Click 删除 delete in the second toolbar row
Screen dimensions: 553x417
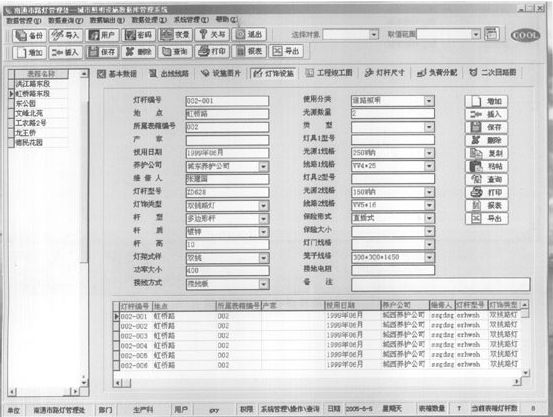coord(139,52)
